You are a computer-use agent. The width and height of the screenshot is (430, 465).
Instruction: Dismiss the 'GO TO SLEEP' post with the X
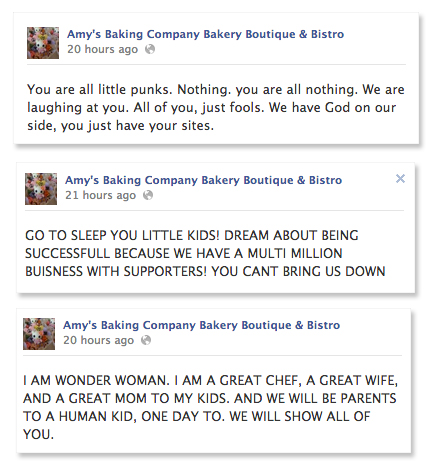(x=400, y=179)
